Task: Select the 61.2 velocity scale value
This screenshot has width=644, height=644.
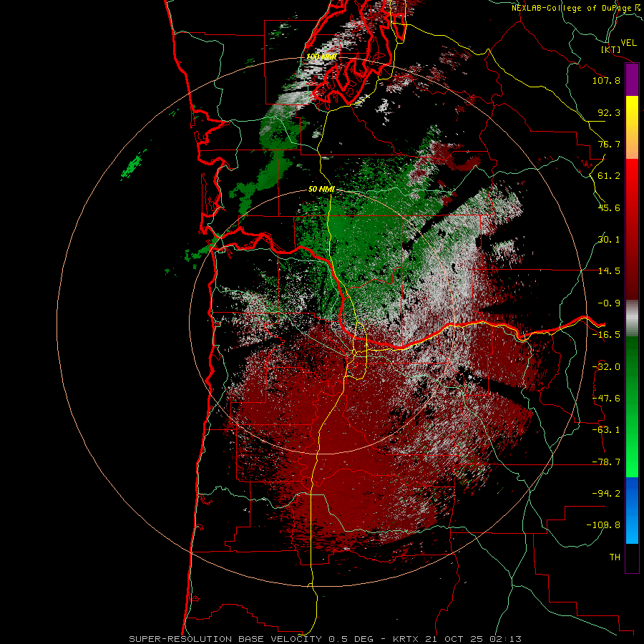Action: pyautogui.click(x=608, y=175)
